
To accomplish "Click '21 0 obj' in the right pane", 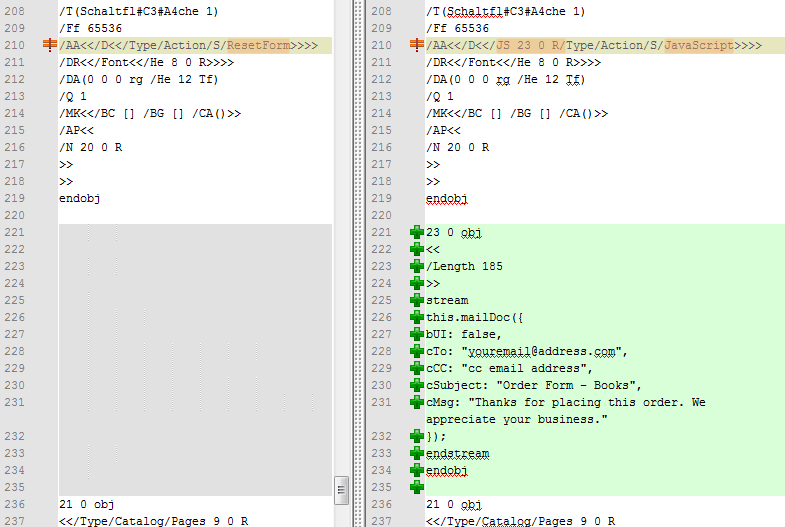I will 454,504.
